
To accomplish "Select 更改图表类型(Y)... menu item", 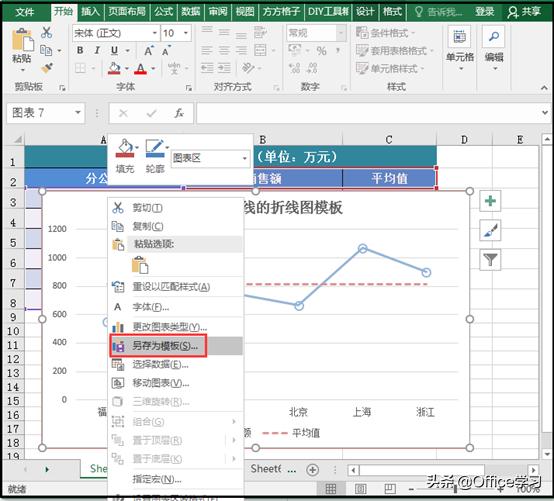I will [176, 327].
